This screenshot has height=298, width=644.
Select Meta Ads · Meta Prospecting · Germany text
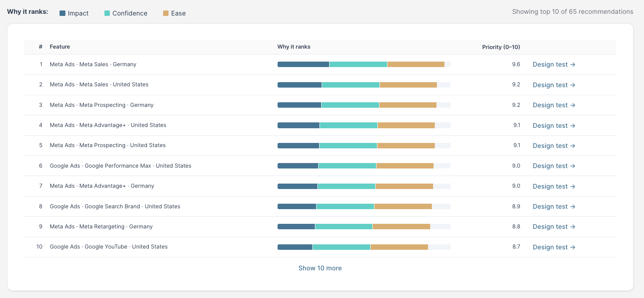click(x=101, y=105)
